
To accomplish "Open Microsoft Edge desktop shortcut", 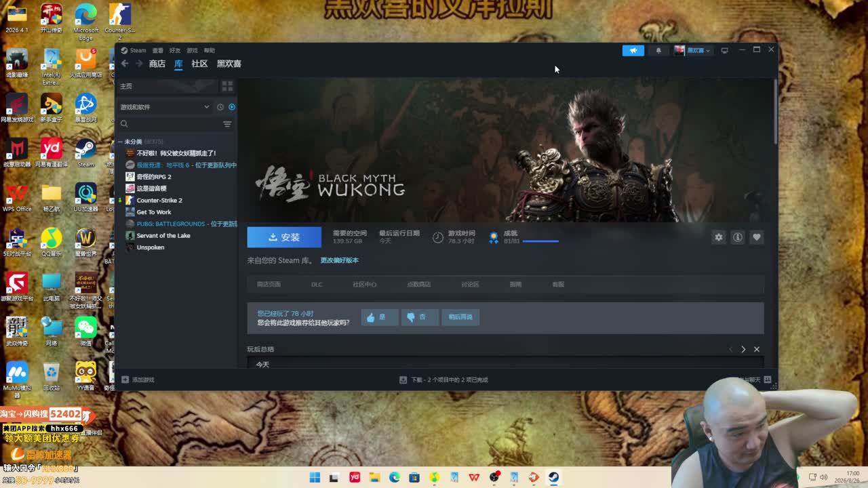I will [85, 22].
